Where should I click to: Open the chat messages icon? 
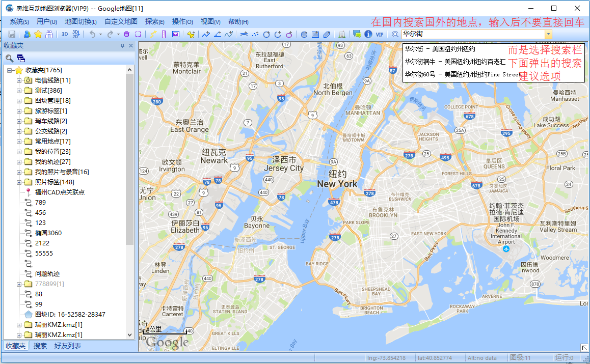tap(357, 34)
